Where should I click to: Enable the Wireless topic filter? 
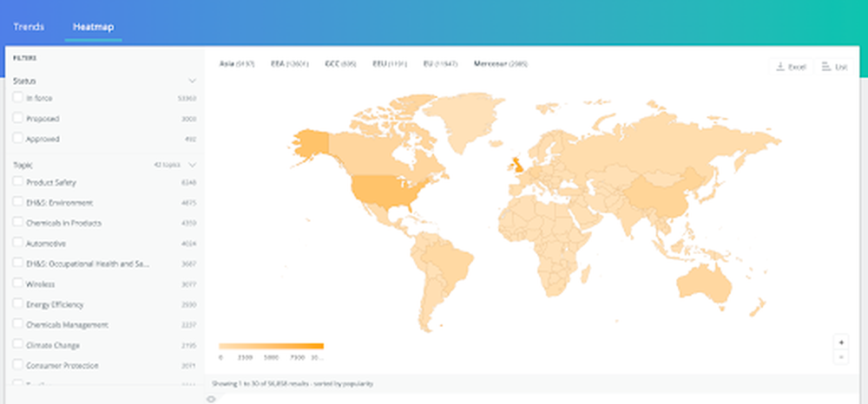tap(17, 283)
